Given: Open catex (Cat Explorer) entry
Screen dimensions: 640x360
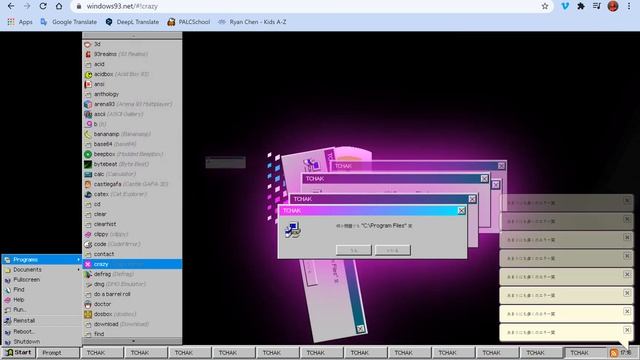Looking at the screenshot, I should [132, 194].
